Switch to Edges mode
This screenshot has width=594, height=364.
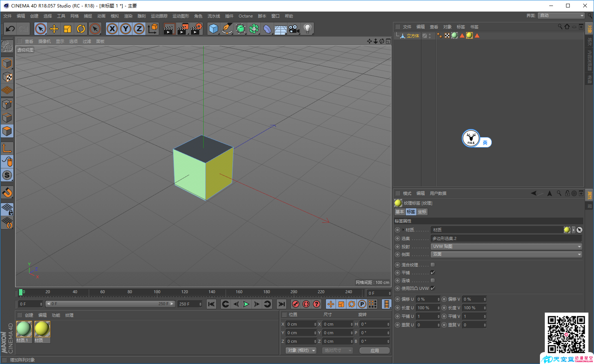point(7,118)
